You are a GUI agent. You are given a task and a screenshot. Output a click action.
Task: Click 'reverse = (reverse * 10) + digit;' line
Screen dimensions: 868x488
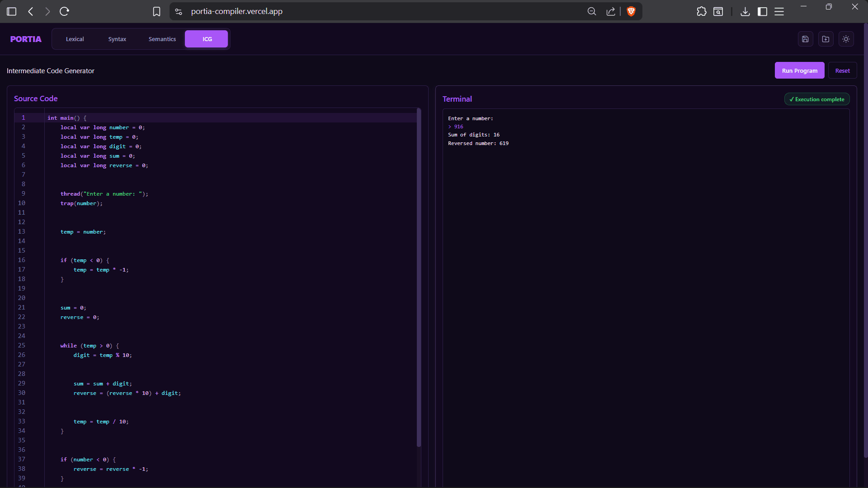(127, 393)
